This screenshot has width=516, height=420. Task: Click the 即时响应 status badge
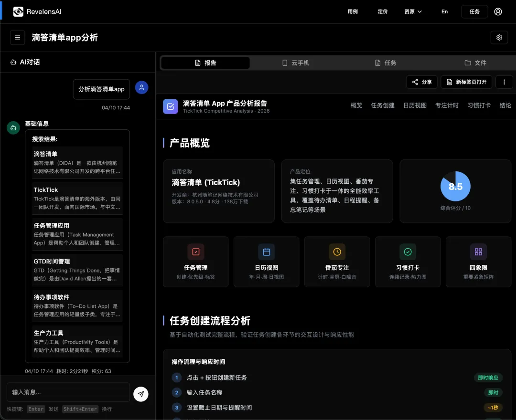click(488, 378)
